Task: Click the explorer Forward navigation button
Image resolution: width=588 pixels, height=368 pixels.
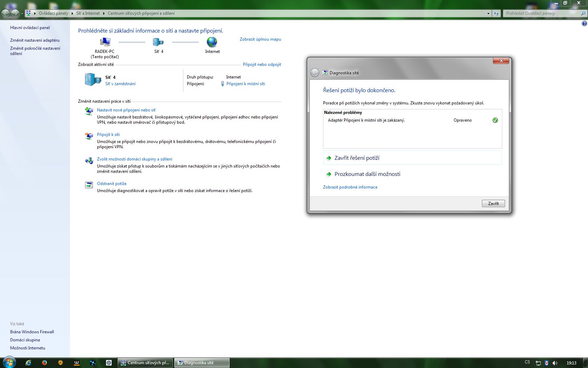Action: click(x=15, y=13)
